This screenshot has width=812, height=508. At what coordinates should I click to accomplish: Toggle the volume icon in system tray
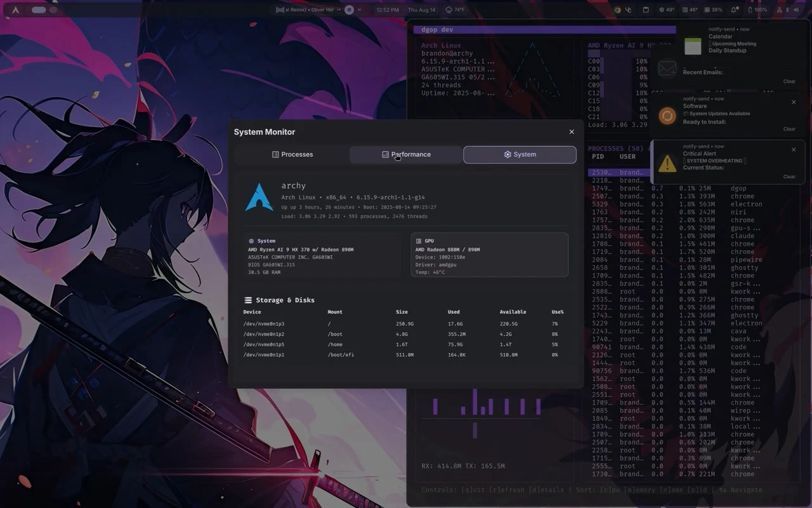pyautogui.click(x=797, y=10)
